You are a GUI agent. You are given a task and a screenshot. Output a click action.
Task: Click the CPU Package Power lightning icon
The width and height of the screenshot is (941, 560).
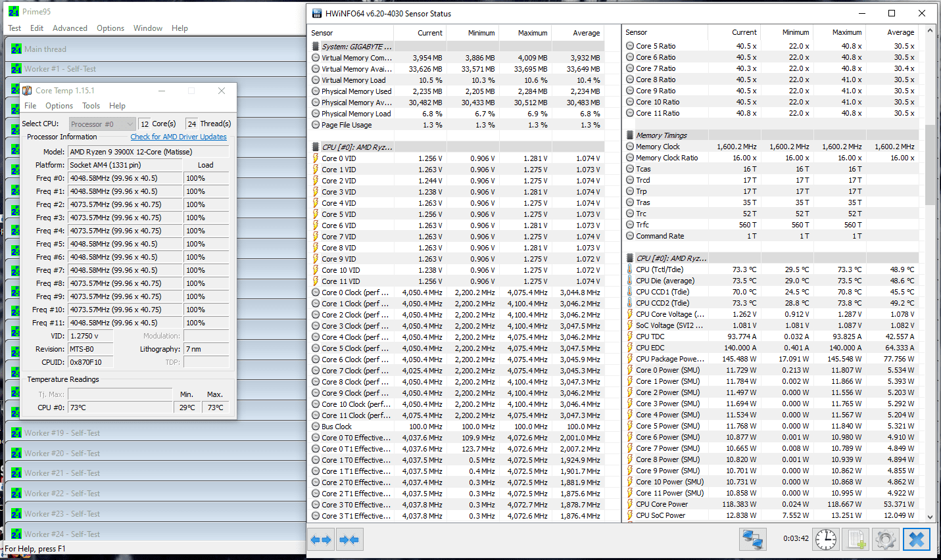coord(630,359)
